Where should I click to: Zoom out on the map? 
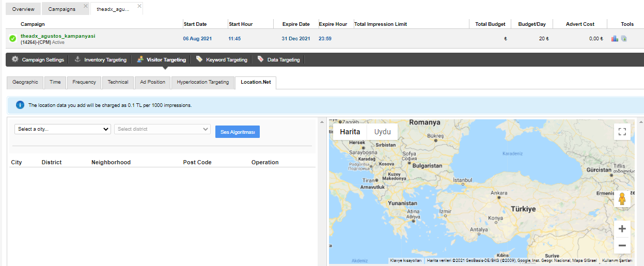[x=622, y=245]
